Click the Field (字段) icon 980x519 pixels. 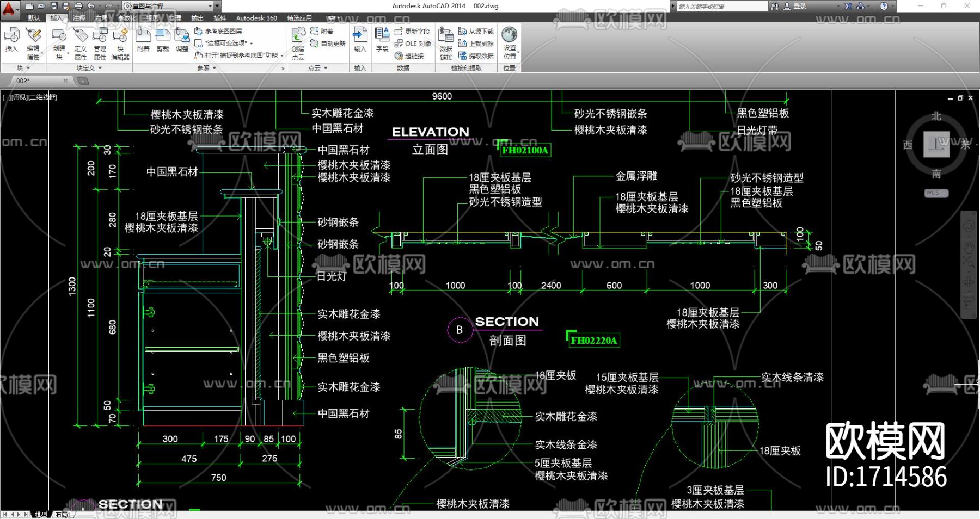tap(382, 40)
